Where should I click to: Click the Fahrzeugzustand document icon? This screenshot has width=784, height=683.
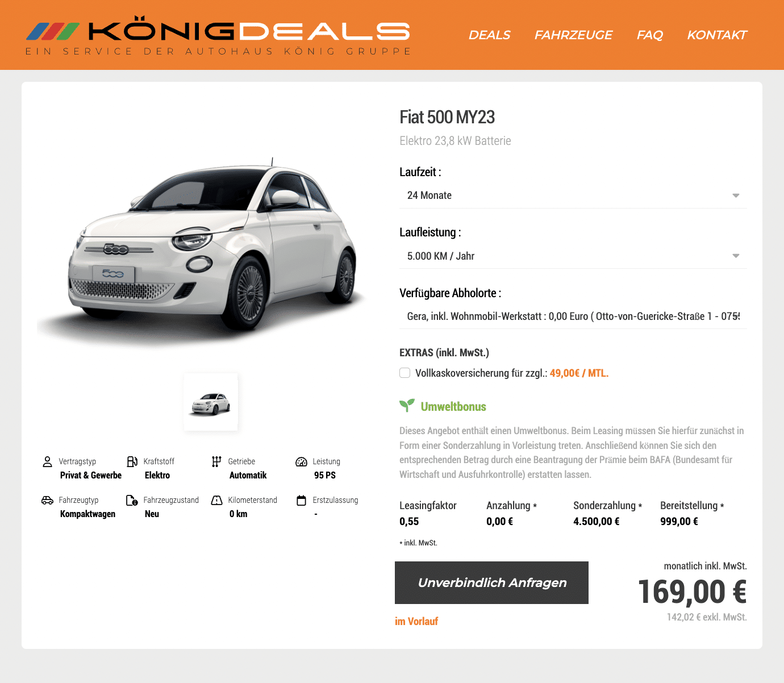pos(132,500)
